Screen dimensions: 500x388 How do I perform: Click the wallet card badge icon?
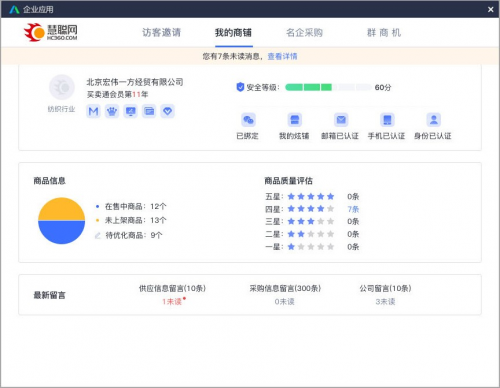pos(149,111)
